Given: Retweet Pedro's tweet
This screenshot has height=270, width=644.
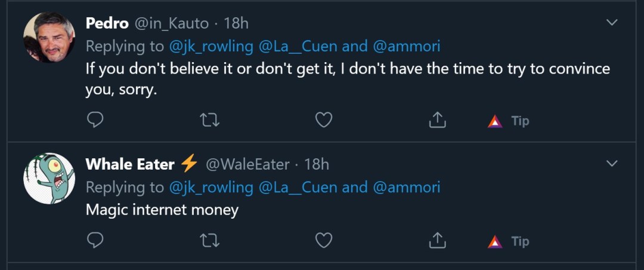Looking at the screenshot, I should click(209, 121).
